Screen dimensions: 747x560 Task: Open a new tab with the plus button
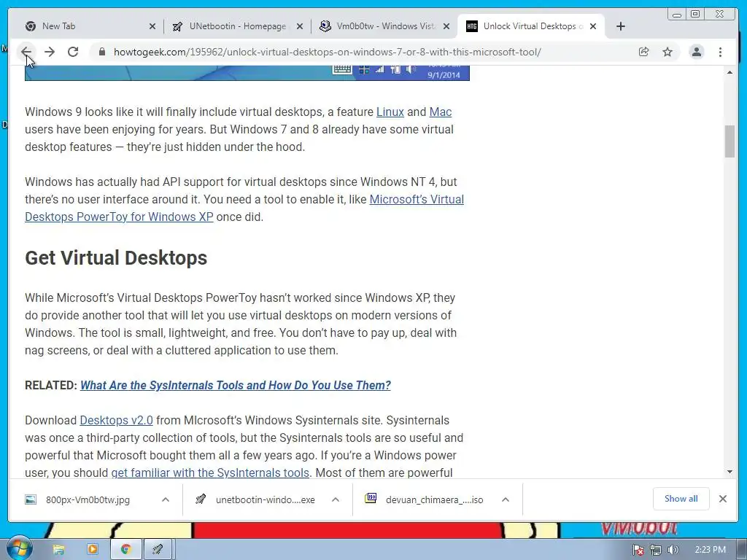coord(620,26)
